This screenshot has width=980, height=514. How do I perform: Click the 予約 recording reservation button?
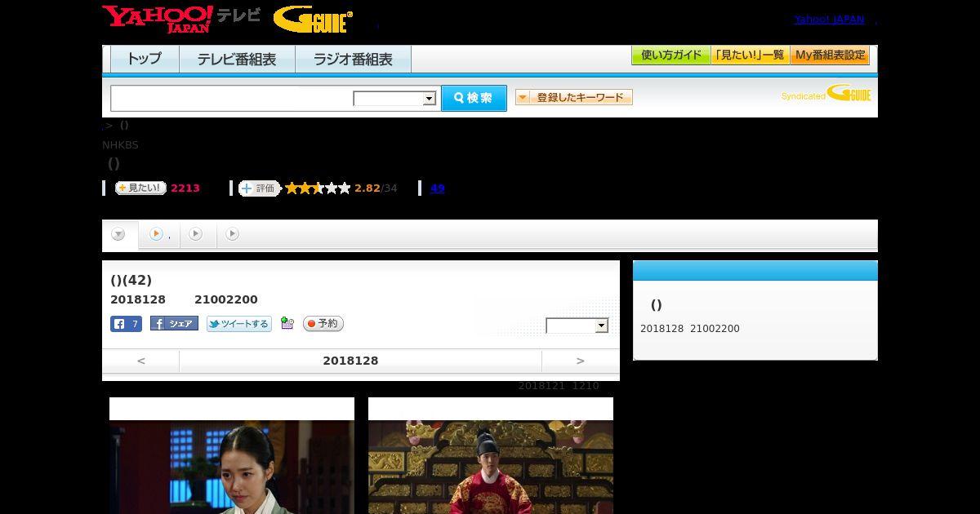pos(323,324)
